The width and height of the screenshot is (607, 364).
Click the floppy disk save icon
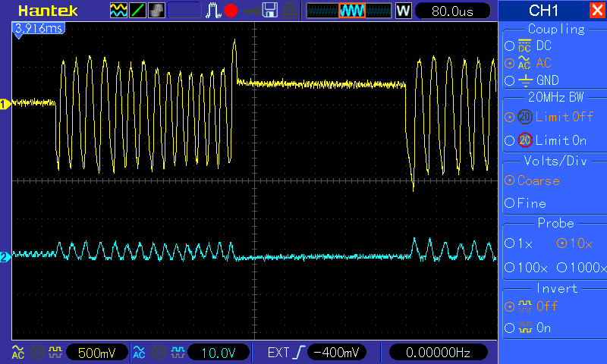click(x=270, y=11)
